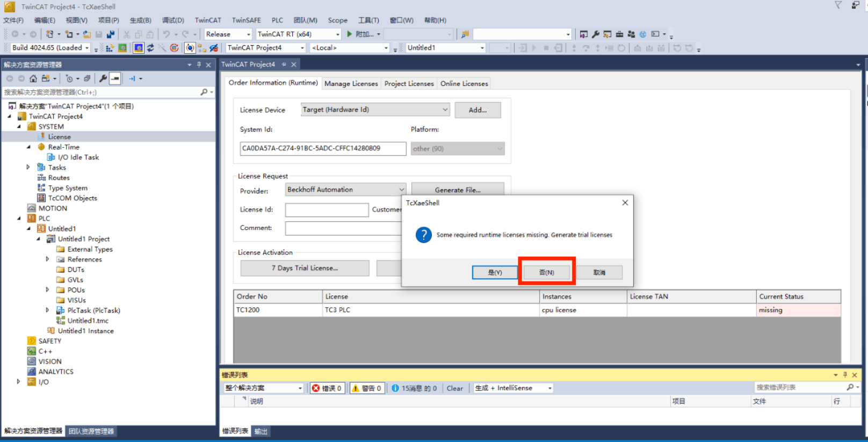
Task: Click the License Id input field
Action: tap(327, 210)
